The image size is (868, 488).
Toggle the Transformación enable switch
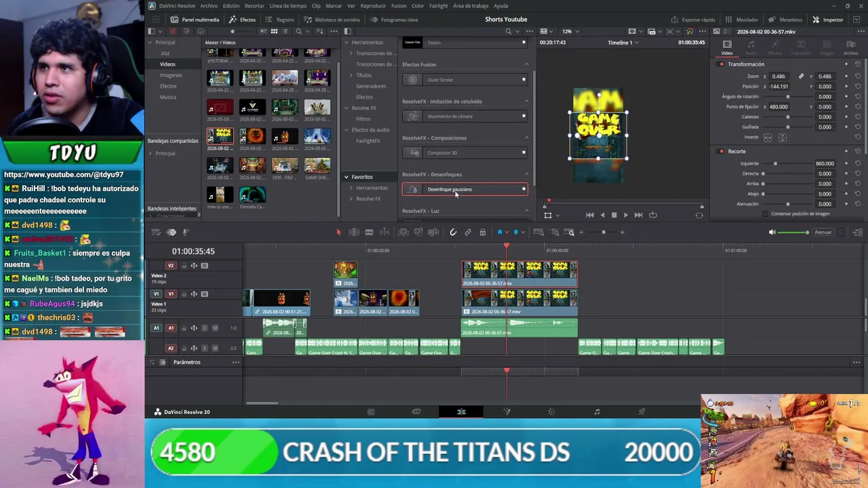(722, 64)
